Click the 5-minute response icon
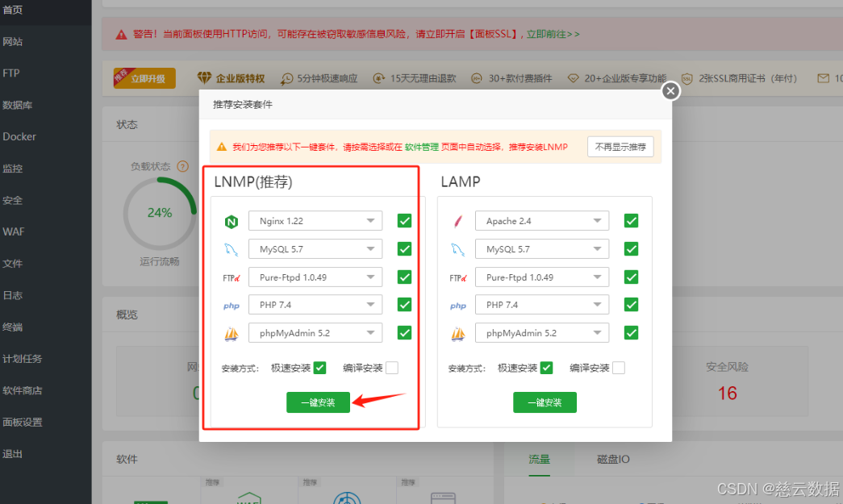The image size is (843, 504). pyautogui.click(x=286, y=78)
